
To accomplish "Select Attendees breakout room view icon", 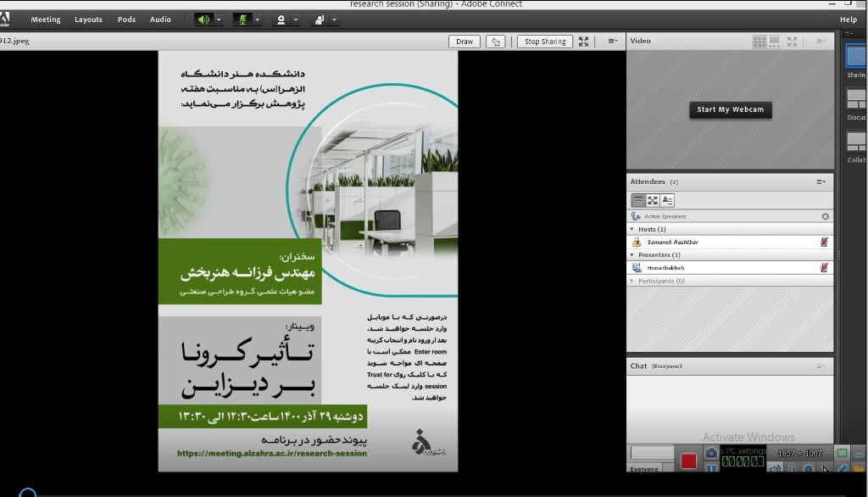I will click(x=653, y=200).
